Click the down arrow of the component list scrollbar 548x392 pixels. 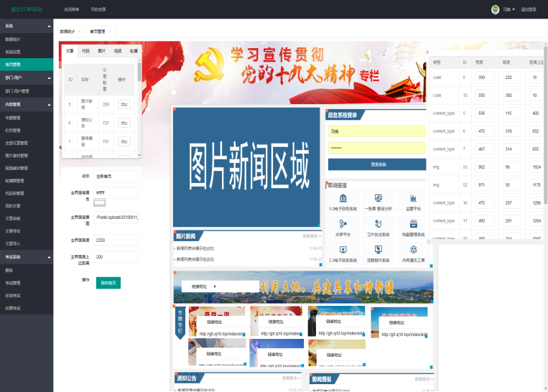coord(139,155)
